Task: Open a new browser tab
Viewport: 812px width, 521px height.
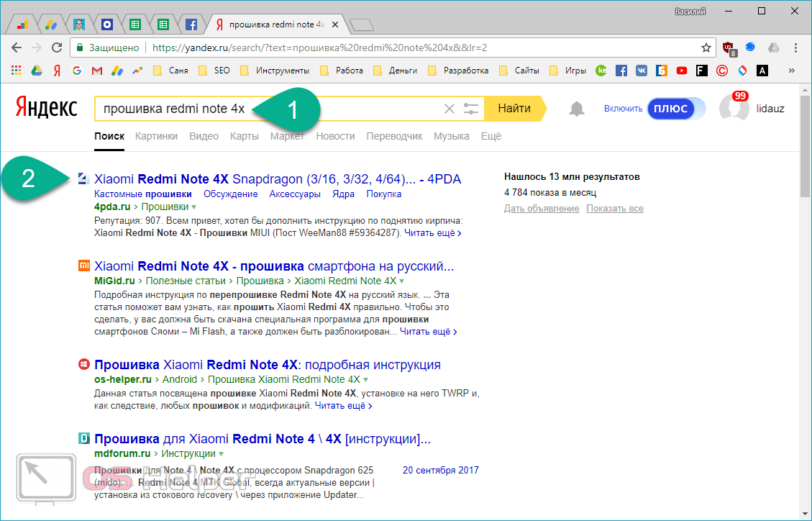Action: click(362, 24)
